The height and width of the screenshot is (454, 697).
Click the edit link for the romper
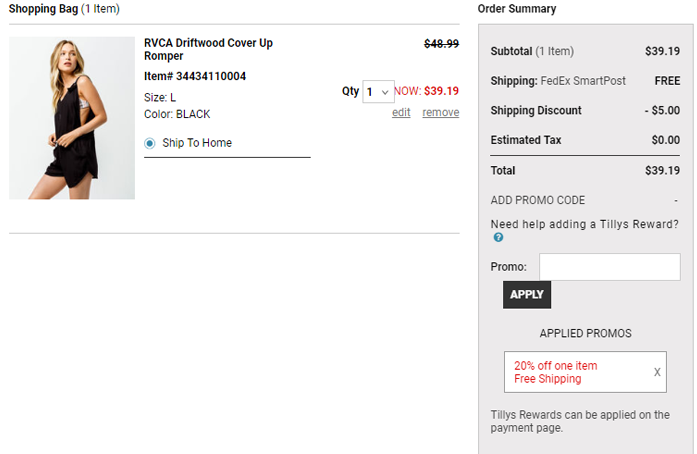tap(401, 112)
